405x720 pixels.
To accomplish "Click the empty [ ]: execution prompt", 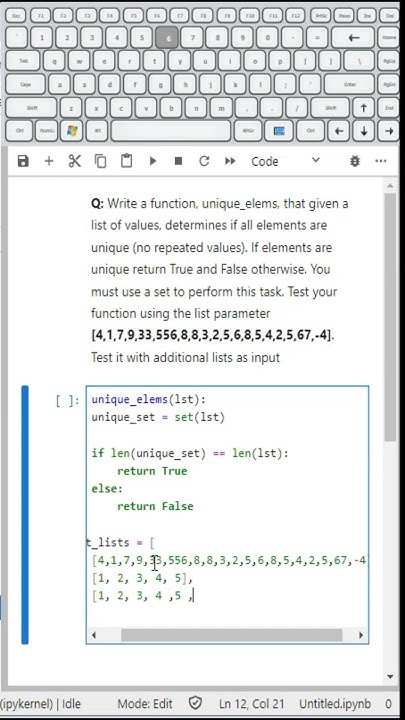I will 68,400.
